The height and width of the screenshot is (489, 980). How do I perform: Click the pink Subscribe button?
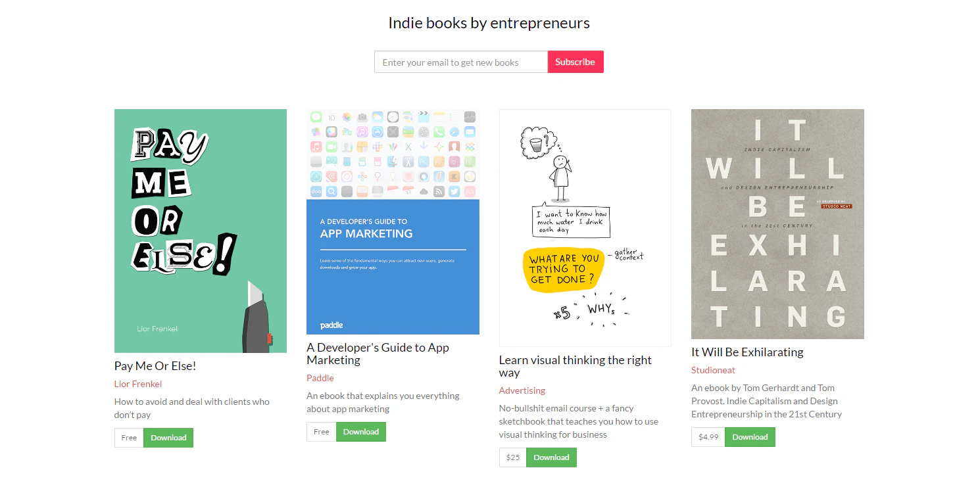(576, 62)
